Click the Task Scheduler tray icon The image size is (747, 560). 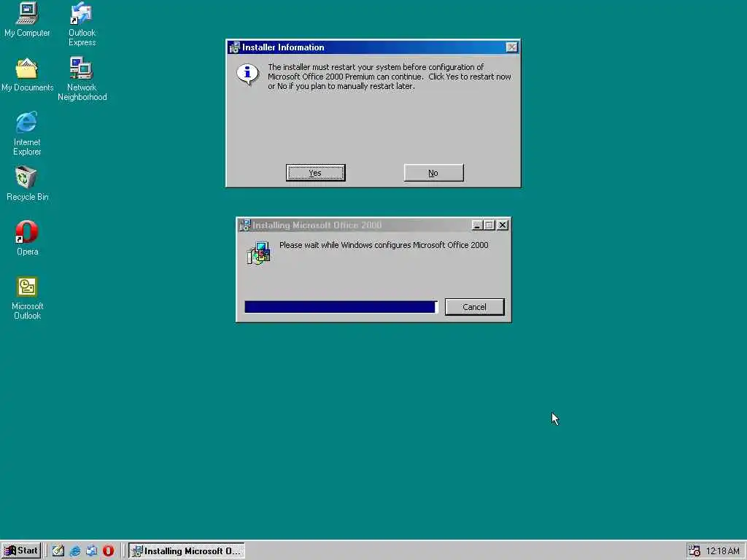click(694, 551)
